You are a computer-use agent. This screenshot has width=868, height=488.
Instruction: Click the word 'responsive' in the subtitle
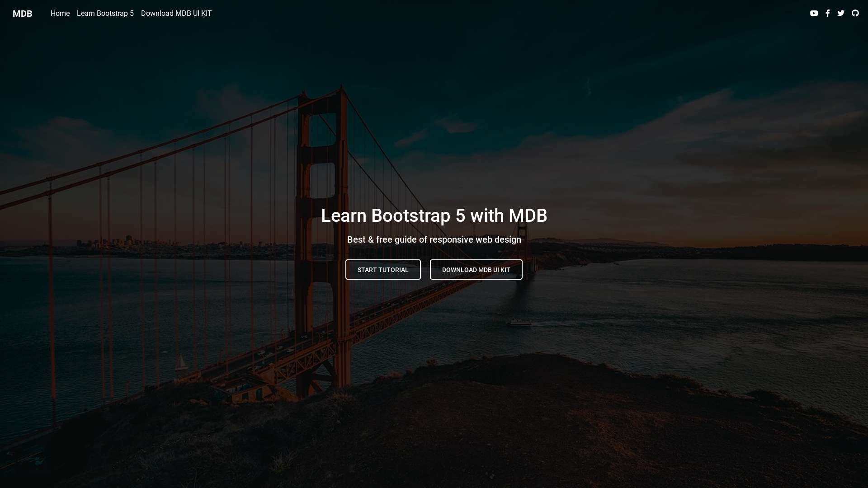[x=451, y=240]
